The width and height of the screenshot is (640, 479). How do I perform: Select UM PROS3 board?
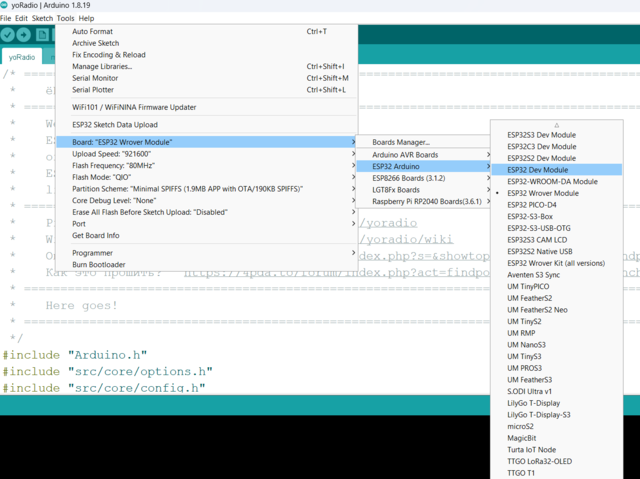557,368
